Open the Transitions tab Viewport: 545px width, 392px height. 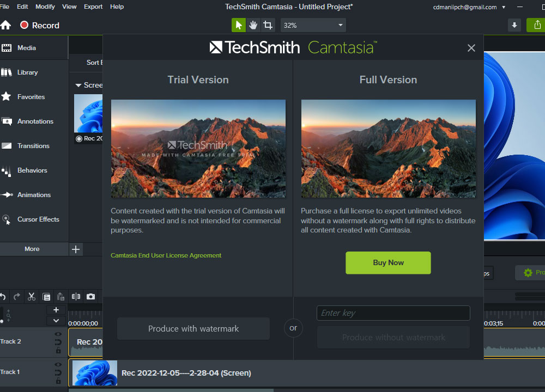point(34,146)
